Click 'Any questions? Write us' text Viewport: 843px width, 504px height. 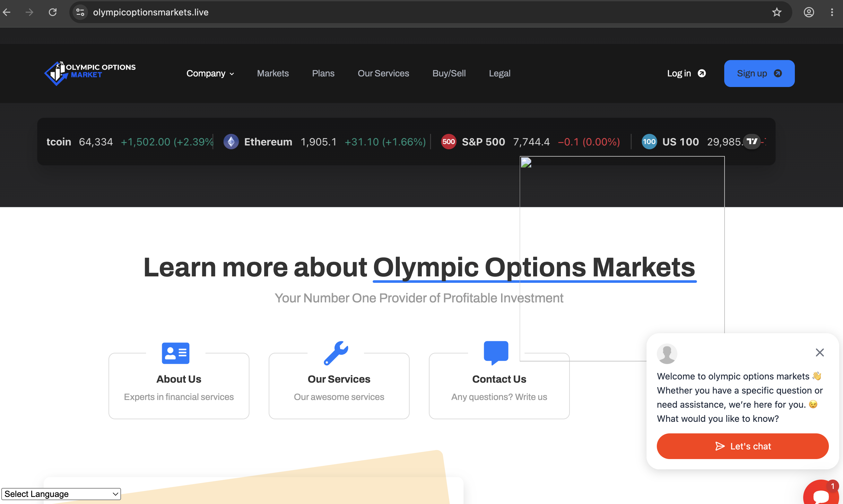pyautogui.click(x=499, y=397)
